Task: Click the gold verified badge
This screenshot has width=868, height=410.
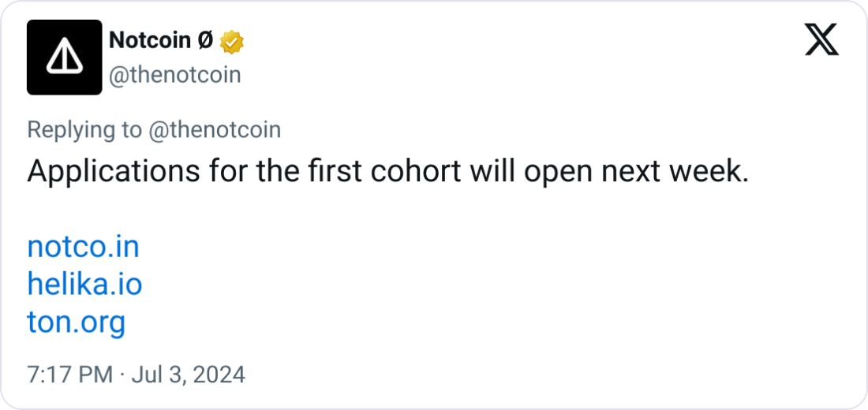Action: (232, 42)
